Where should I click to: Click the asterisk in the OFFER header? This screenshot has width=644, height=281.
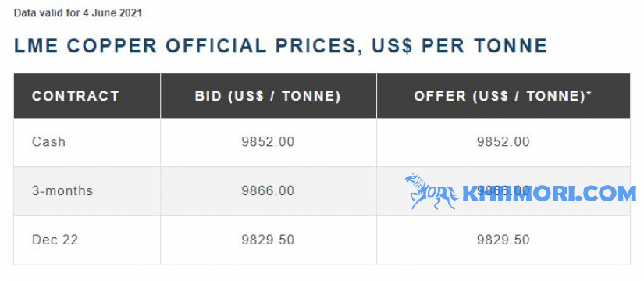click(x=589, y=93)
